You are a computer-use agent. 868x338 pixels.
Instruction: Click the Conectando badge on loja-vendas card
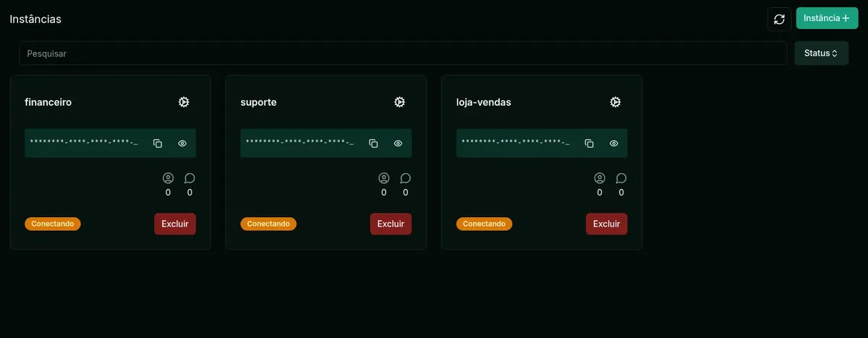point(484,224)
